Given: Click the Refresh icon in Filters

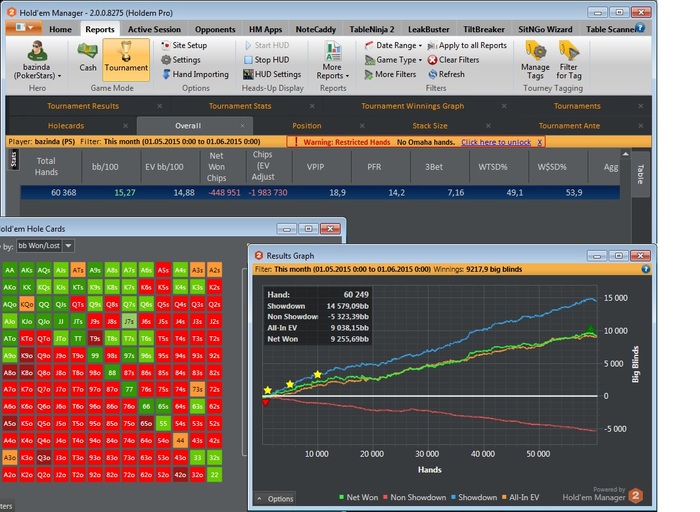Looking at the screenshot, I should click(432, 74).
